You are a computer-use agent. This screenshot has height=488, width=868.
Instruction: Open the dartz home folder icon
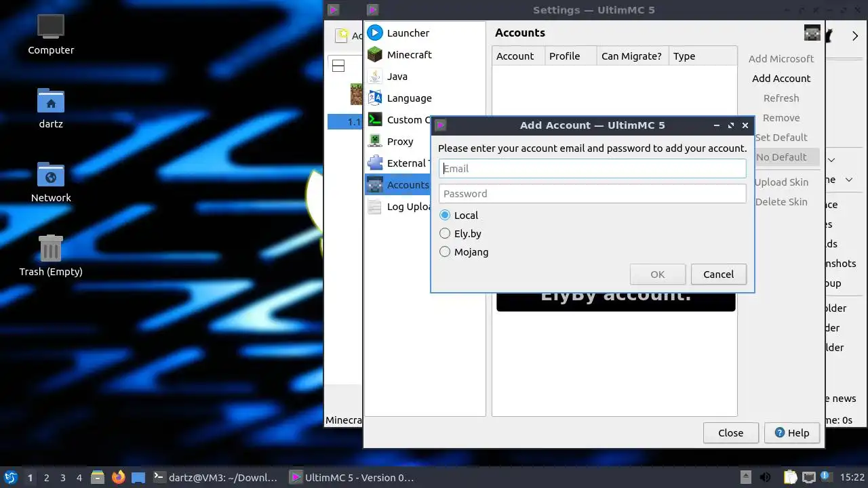pos(51,108)
